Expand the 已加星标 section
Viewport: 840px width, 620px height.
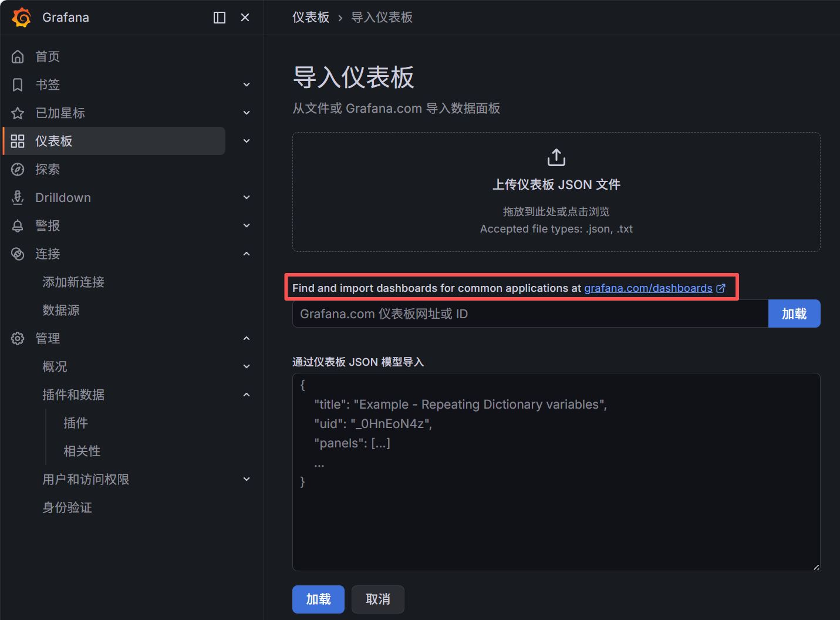pyautogui.click(x=247, y=113)
